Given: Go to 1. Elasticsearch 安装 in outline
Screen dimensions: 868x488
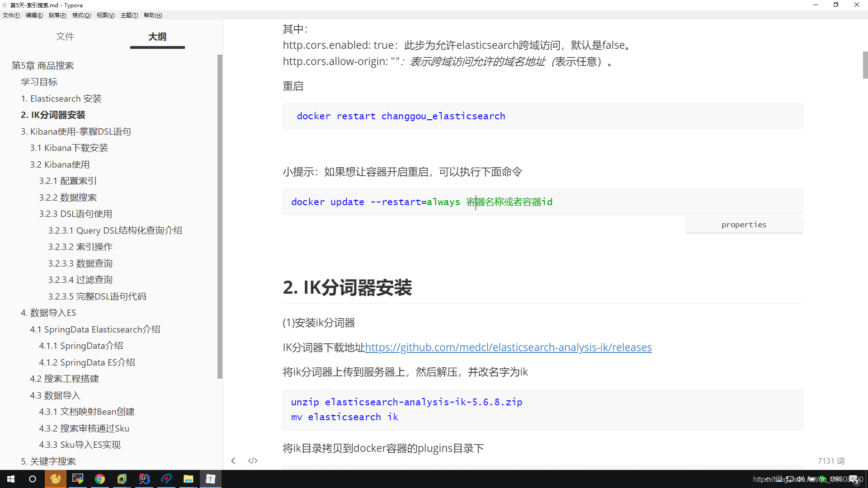Looking at the screenshot, I should coord(61,99).
